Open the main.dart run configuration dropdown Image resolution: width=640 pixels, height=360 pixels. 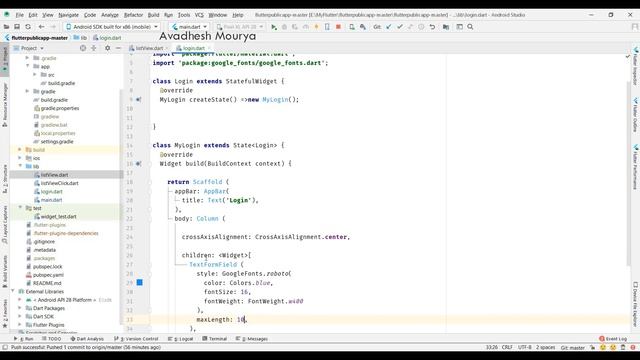point(189,27)
